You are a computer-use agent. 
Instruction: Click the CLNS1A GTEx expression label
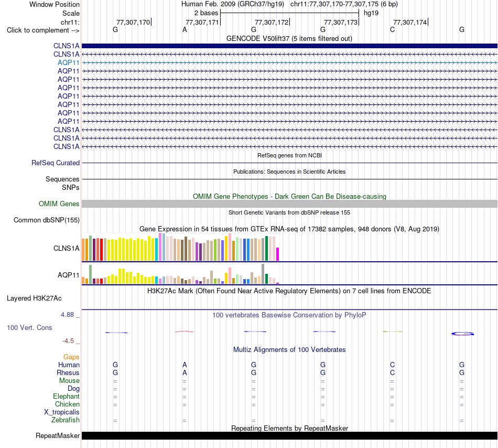tap(66, 248)
